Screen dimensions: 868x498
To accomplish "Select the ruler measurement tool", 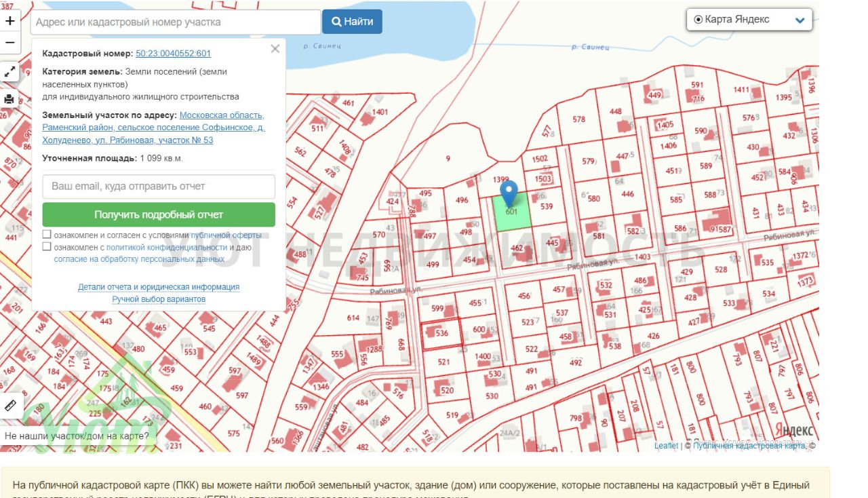I will click(x=10, y=406).
